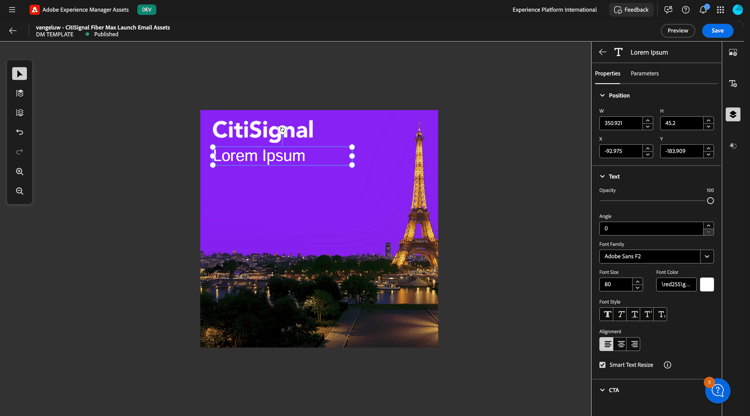The image size is (750, 416).
Task: Open the Feedback button
Action: [x=631, y=10]
